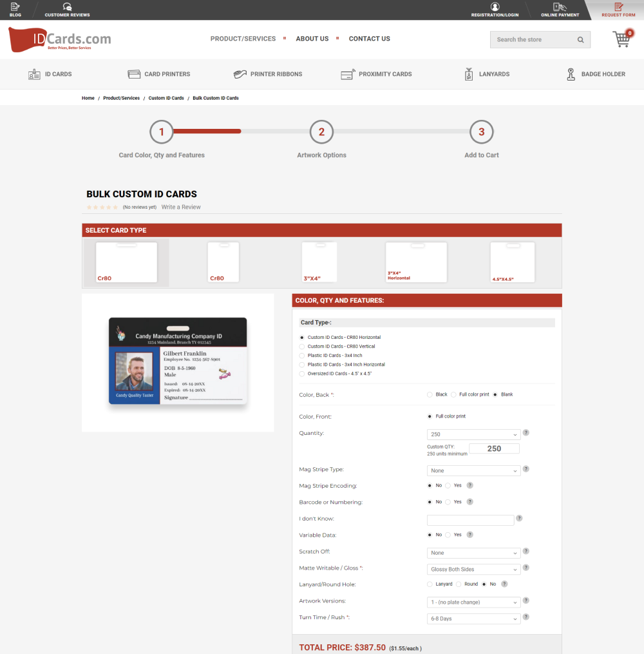
Task: Open the Scratch Off dropdown
Action: click(x=473, y=553)
